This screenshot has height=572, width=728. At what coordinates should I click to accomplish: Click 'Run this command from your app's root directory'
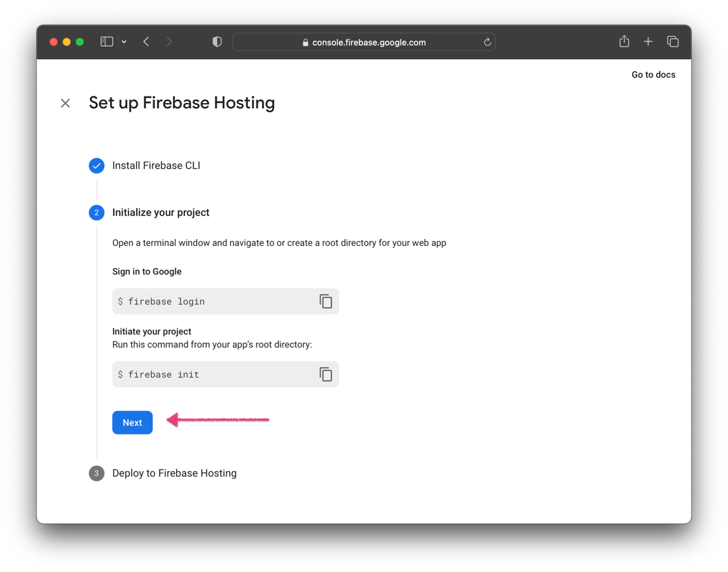coord(212,344)
